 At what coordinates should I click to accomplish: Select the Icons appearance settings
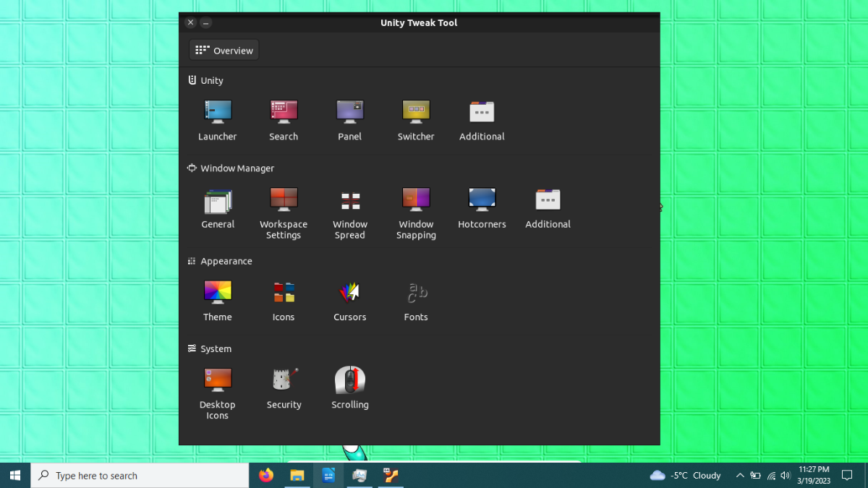(x=284, y=301)
